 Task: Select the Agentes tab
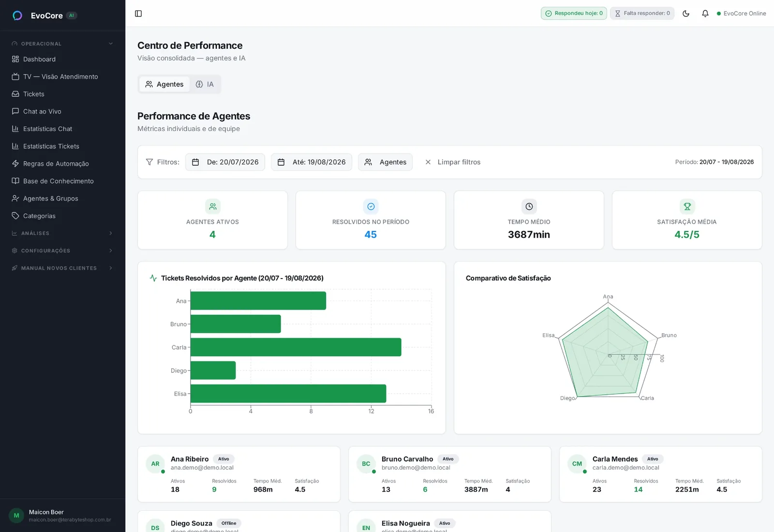click(164, 84)
